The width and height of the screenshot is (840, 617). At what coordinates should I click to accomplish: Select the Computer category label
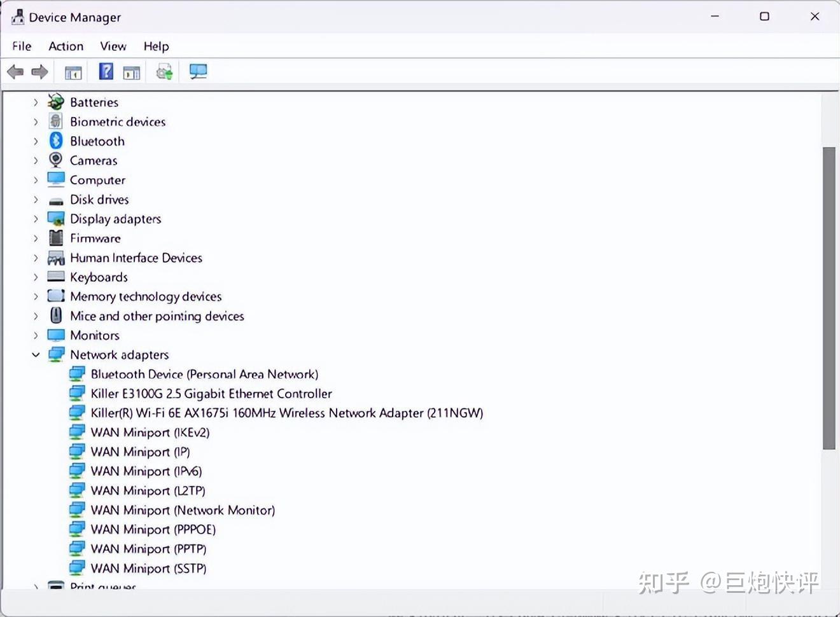click(x=97, y=180)
